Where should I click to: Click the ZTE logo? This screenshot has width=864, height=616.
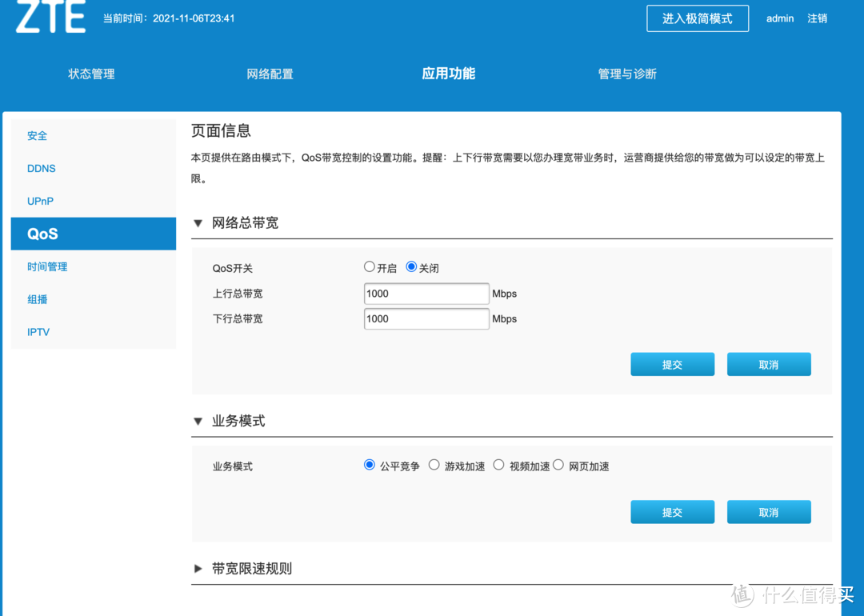click(x=50, y=18)
